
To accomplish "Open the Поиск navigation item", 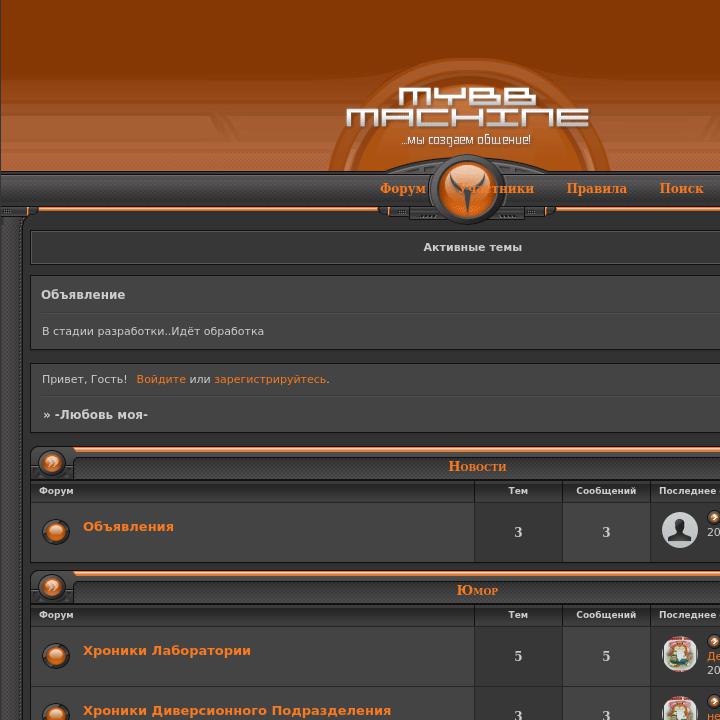I will [681, 188].
